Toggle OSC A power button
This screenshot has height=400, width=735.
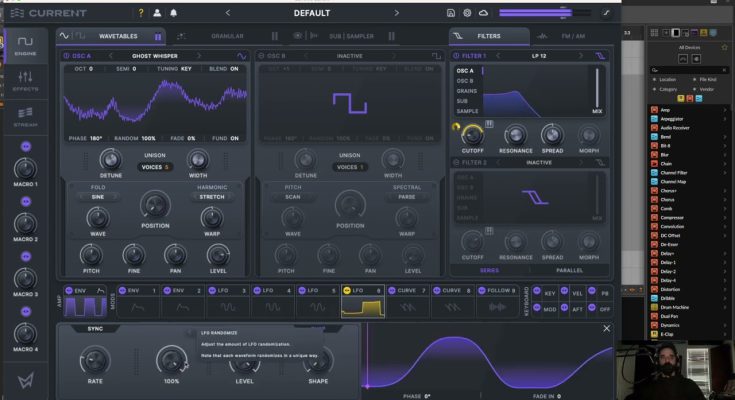pyautogui.click(x=66, y=56)
